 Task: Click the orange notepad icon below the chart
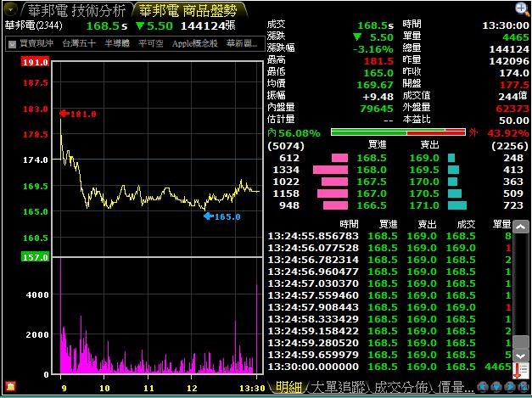11,386
